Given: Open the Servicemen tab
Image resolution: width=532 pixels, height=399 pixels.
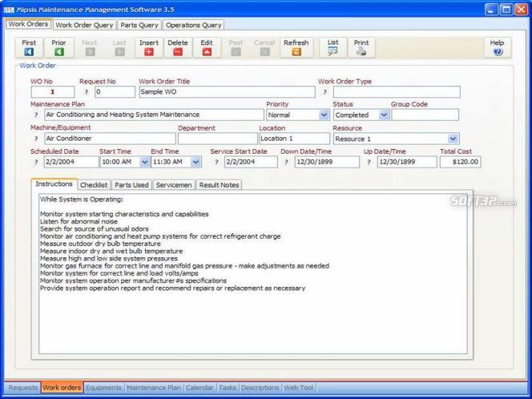Looking at the screenshot, I should pyautogui.click(x=174, y=185).
